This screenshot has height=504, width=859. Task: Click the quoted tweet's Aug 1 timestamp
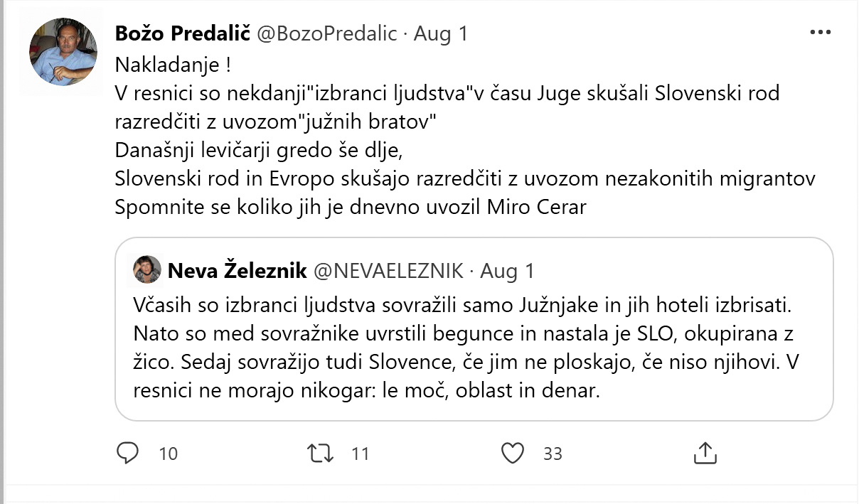pyautogui.click(x=507, y=270)
